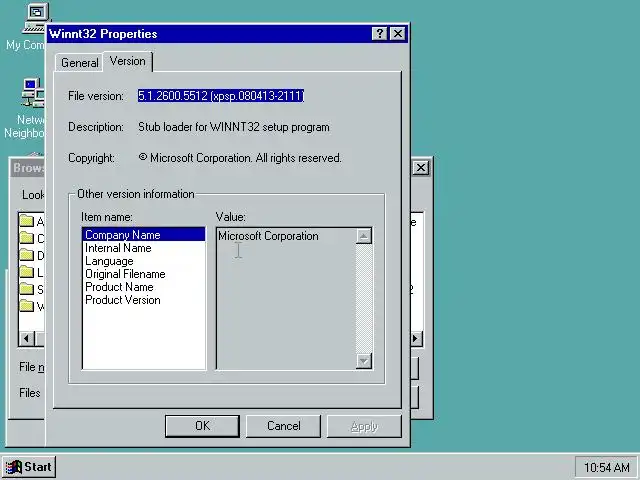Select the fifth folder in Browse list
Viewport: 640px width, 480px height.
[31, 289]
